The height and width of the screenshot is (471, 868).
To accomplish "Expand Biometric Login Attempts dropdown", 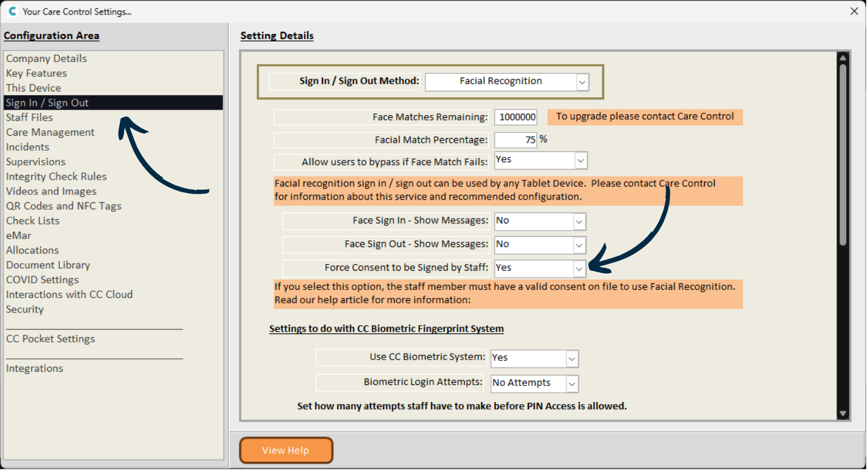I will 572,384.
